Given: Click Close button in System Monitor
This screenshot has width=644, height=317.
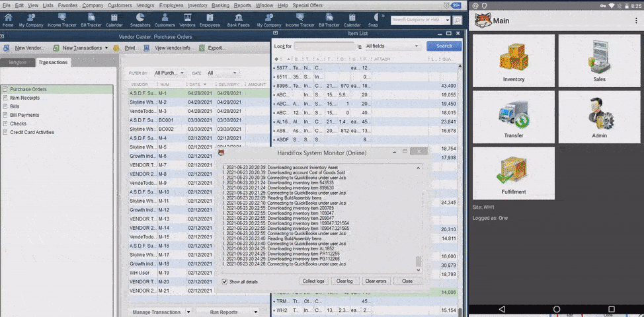Looking at the screenshot, I should click(x=407, y=281).
